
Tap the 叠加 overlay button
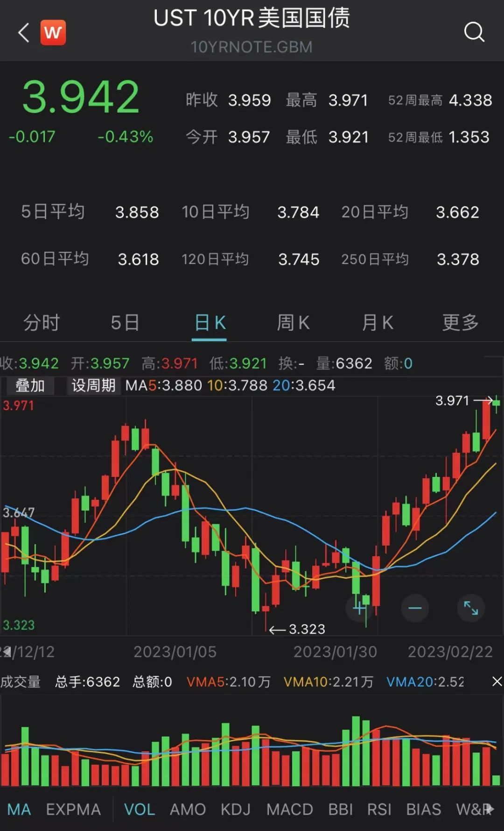30,385
